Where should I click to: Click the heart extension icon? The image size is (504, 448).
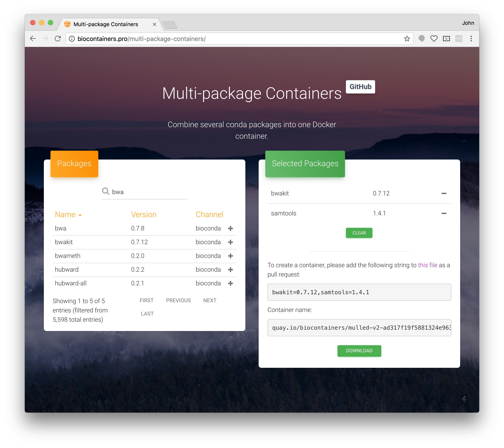[434, 39]
